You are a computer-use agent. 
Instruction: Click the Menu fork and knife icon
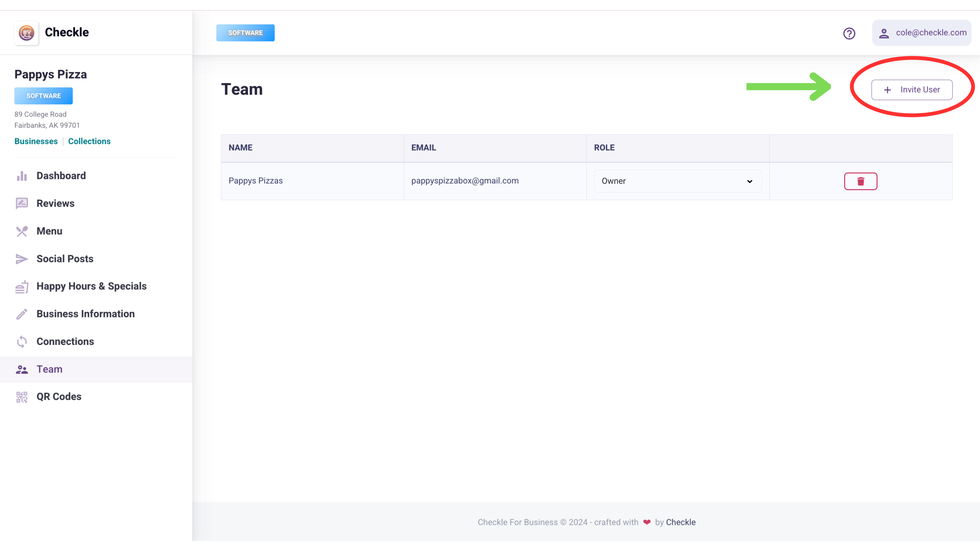[x=22, y=231]
